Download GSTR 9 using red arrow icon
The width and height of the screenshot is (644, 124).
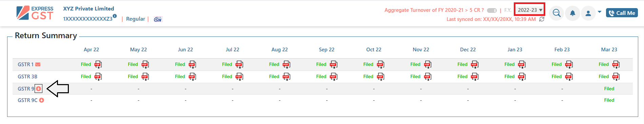[38, 89]
